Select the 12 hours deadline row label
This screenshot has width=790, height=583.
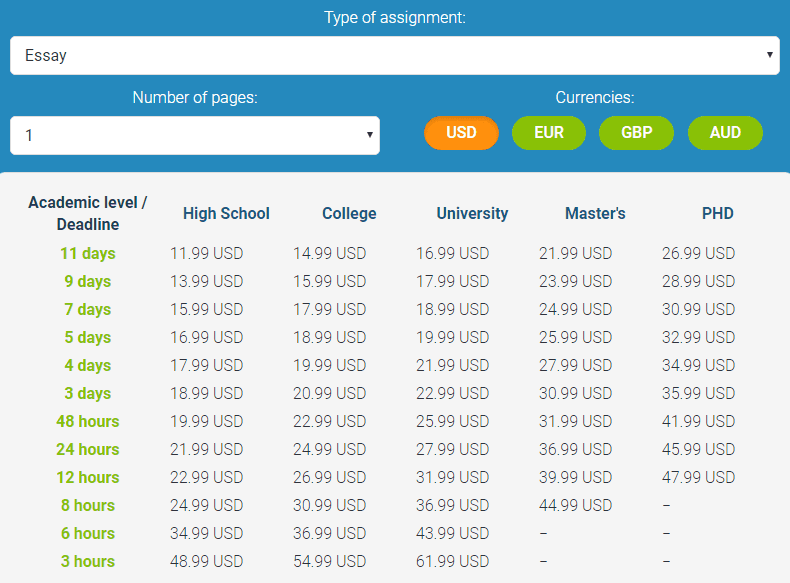[x=88, y=477]
